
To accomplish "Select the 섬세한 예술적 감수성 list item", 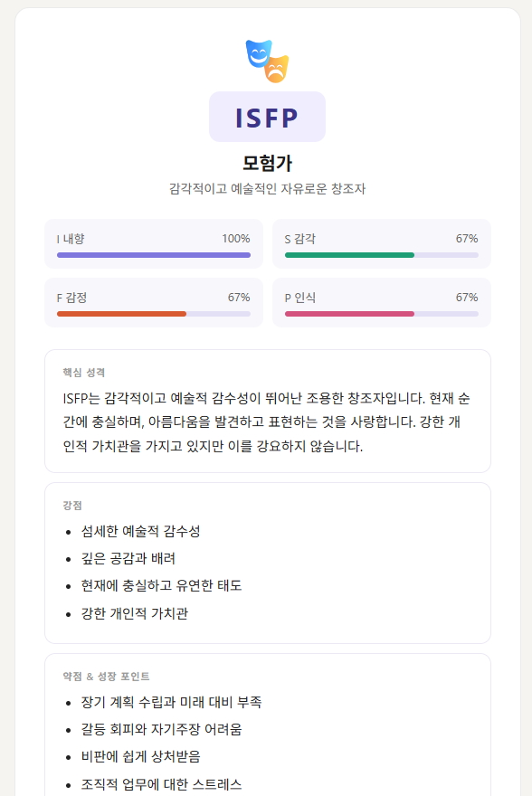I will click(140, 532).
